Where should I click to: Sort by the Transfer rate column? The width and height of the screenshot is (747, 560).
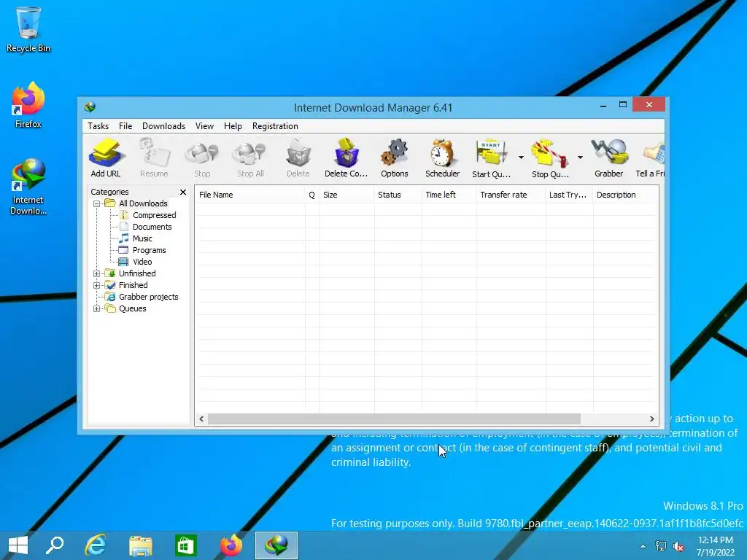[511, 195]
